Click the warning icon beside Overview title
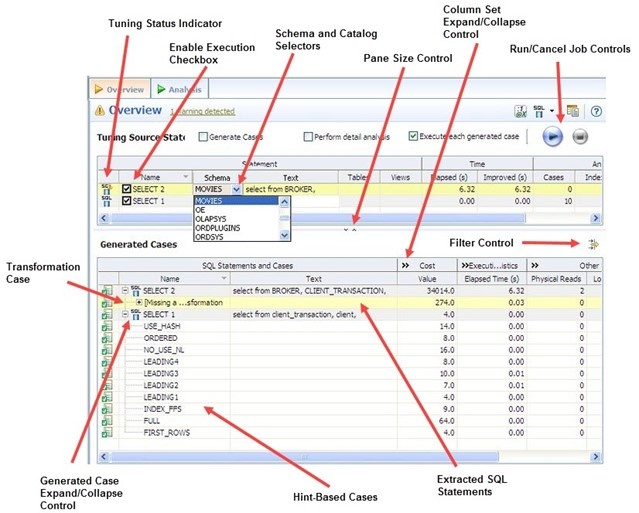The image size is (639, 513). pyautogui.click(x=99, y=110)
